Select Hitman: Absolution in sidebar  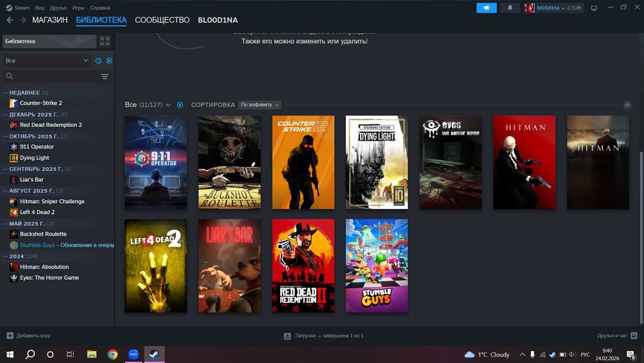pos(44,267)
